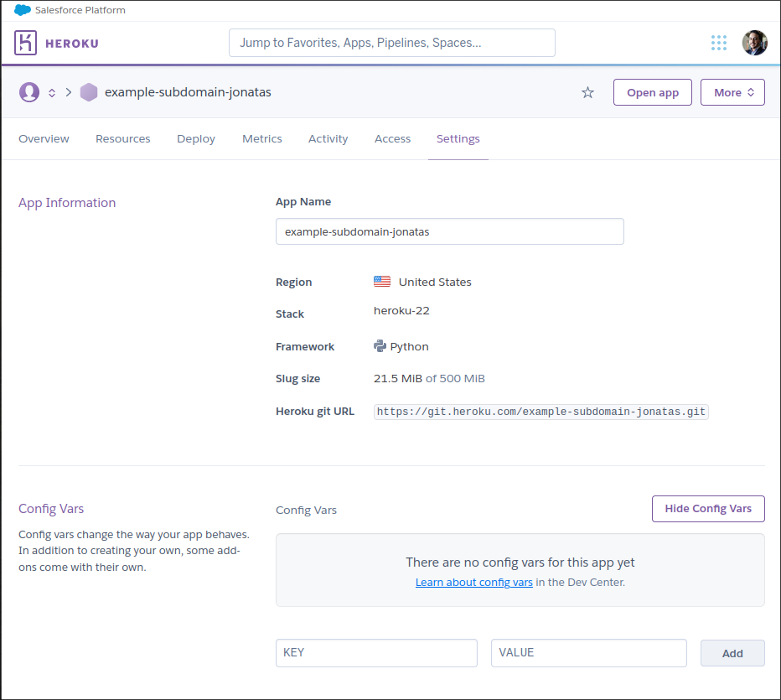
Task: Click the 21.5 MiB slug size value
Action: (398, 379)
